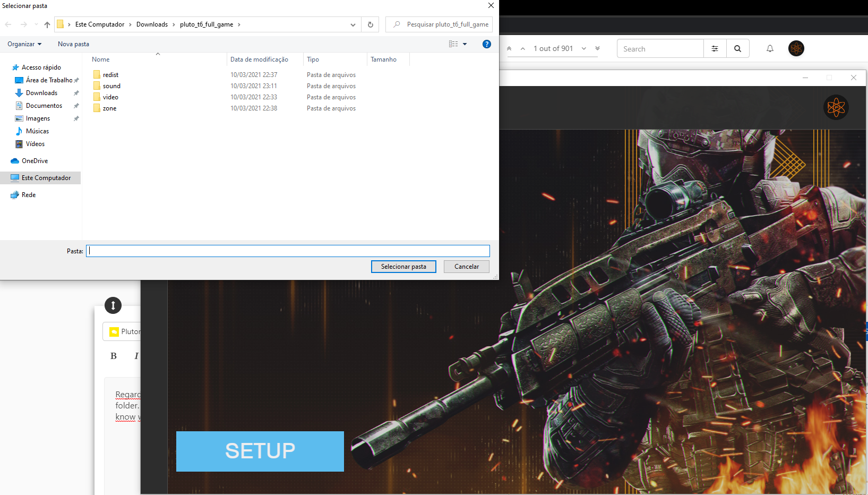Screen dimensions: 868x495
Task: Open Acesso rápido in sidebar
Action: coord(41,67)
